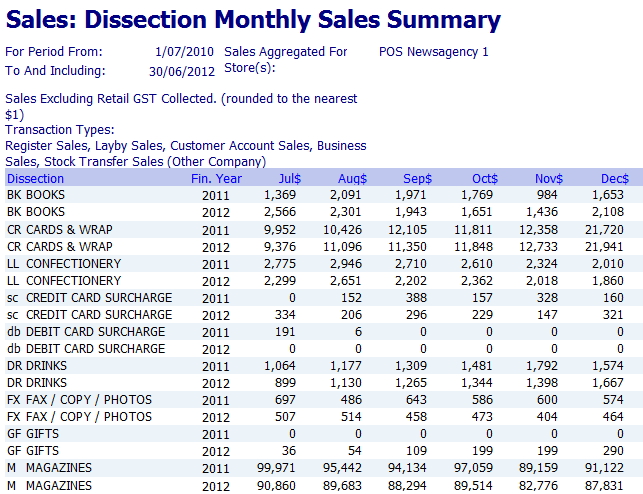
Task: Select sc CREDIT CARD SURCHARGE 2012 row label
Action: 89,315
